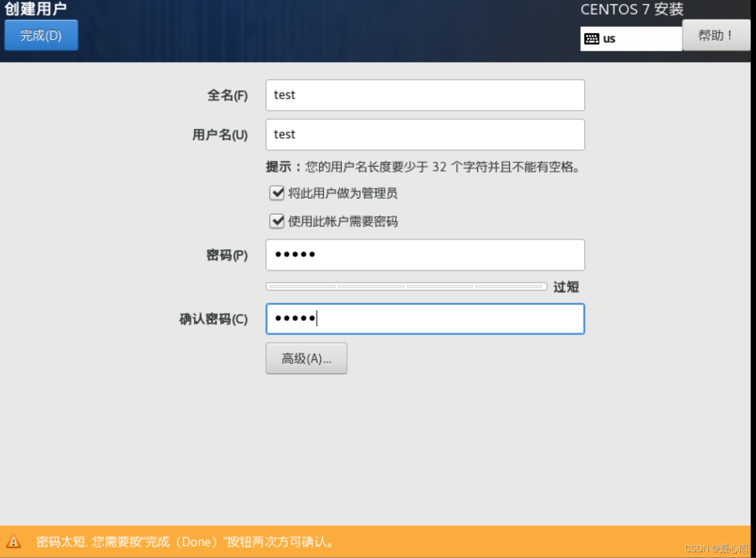Screen dimensions: 756x558
Task: Click the 创建用户 page title
Action: point(36,9)
